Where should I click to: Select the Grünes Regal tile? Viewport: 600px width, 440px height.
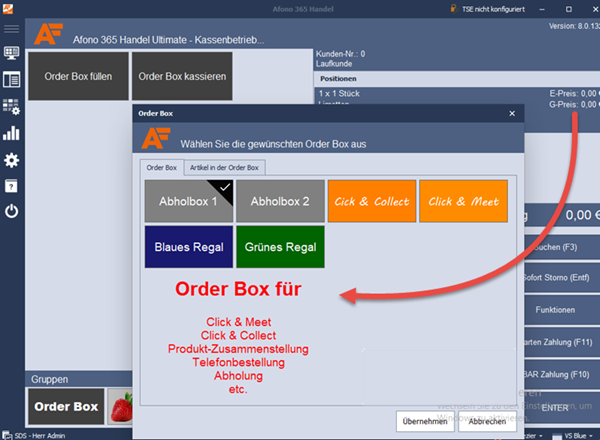pyautogui.click(x=280, y=247)
